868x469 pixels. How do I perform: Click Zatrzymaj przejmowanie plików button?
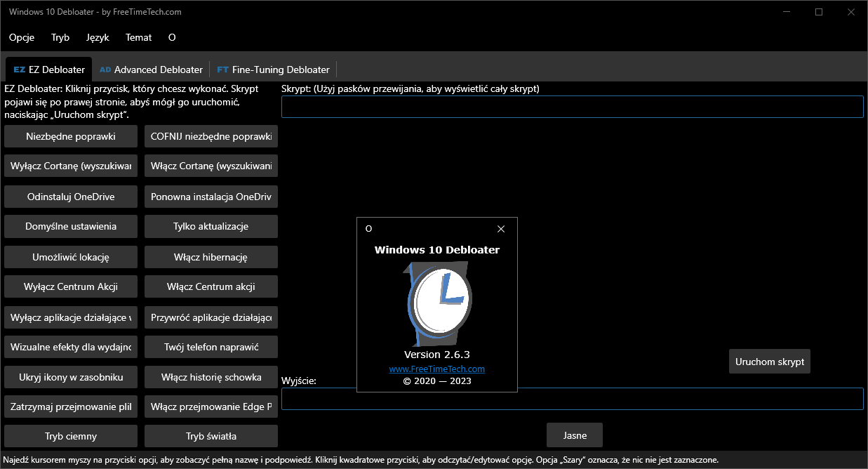(71, 407)
